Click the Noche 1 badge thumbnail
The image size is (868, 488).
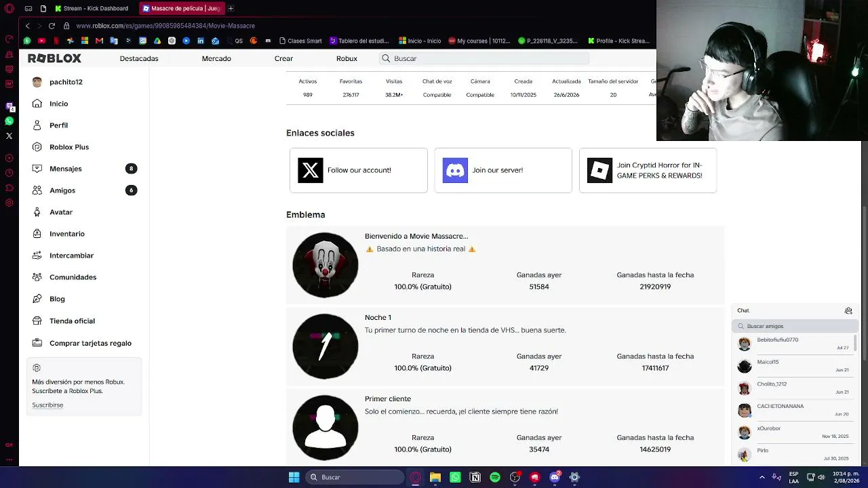pyautogui.click(x=325, y=346)
